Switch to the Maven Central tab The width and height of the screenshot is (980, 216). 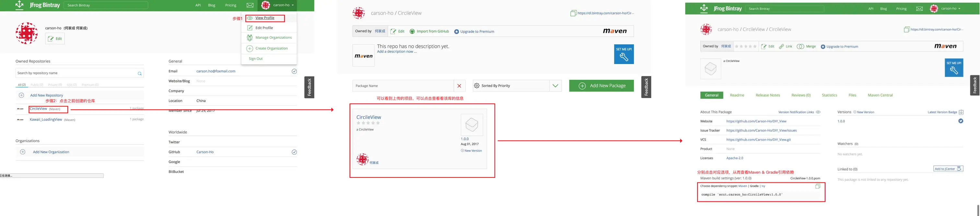point(880,95)
